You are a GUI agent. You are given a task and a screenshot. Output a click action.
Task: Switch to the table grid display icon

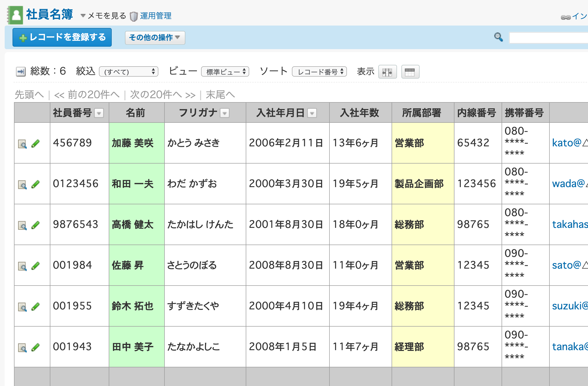click(x=410, y=72)
